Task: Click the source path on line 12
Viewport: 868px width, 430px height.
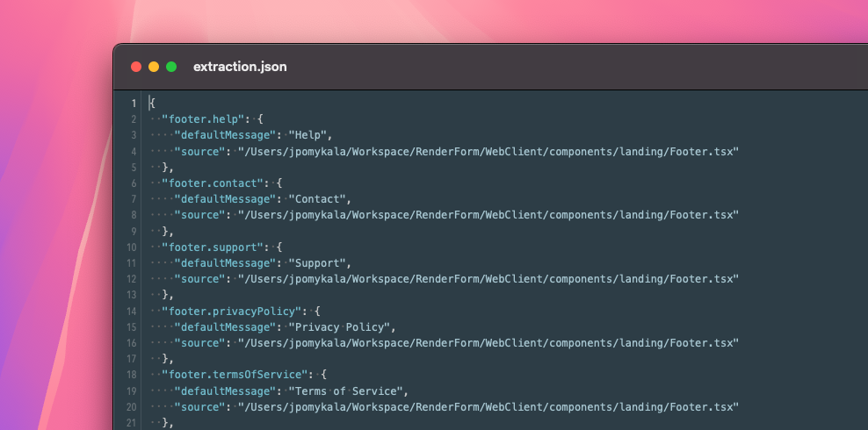Action: pos(488,279)
